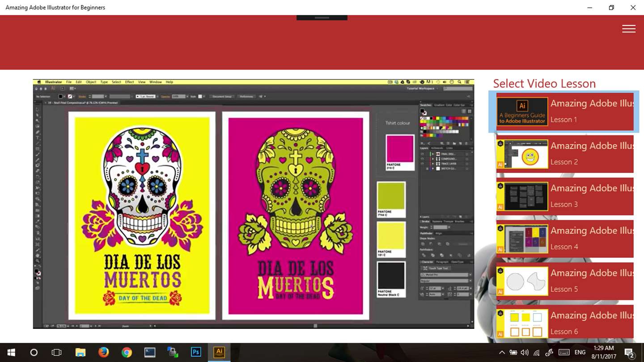Click the Document Setup button
The width and height of the screenshot is (644, 362).
point(221,96)
